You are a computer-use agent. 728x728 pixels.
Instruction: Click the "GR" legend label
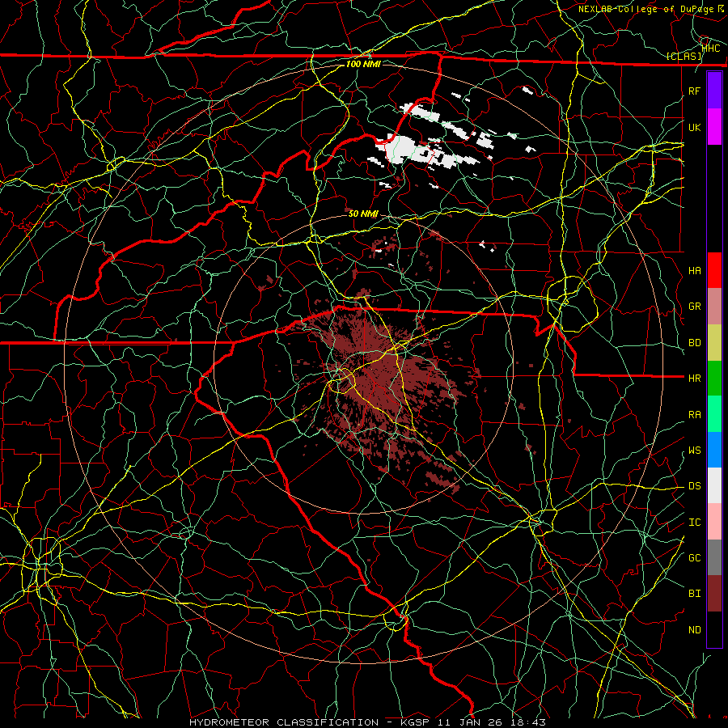coord(694,307)
